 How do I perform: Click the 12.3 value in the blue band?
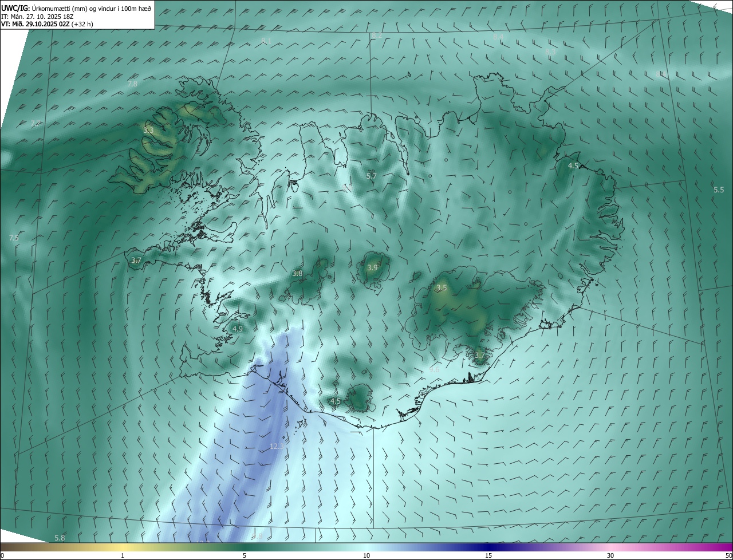(277, 445)
